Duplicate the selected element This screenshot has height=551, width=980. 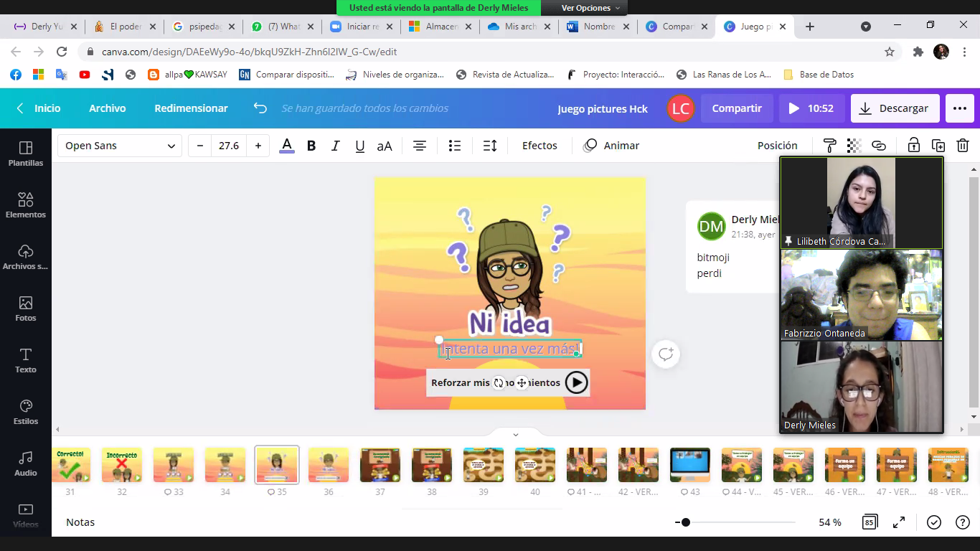[938, 146]
